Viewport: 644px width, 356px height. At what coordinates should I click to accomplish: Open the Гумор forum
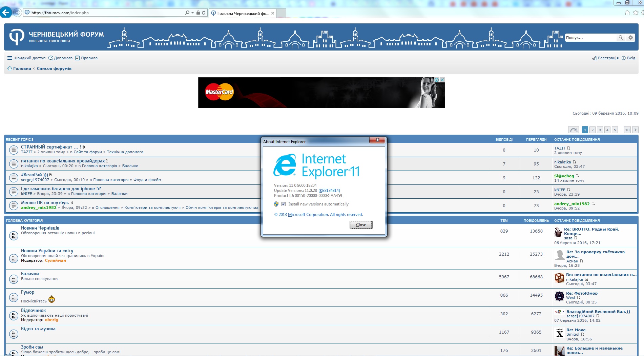coord(27,292)
